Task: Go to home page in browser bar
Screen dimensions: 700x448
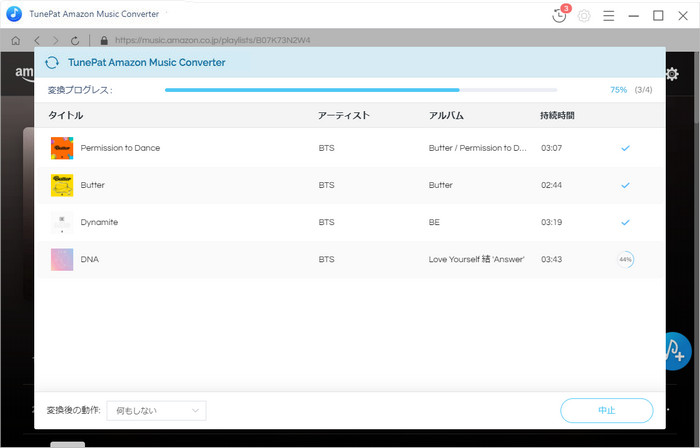Action: [x=16, y=41]
